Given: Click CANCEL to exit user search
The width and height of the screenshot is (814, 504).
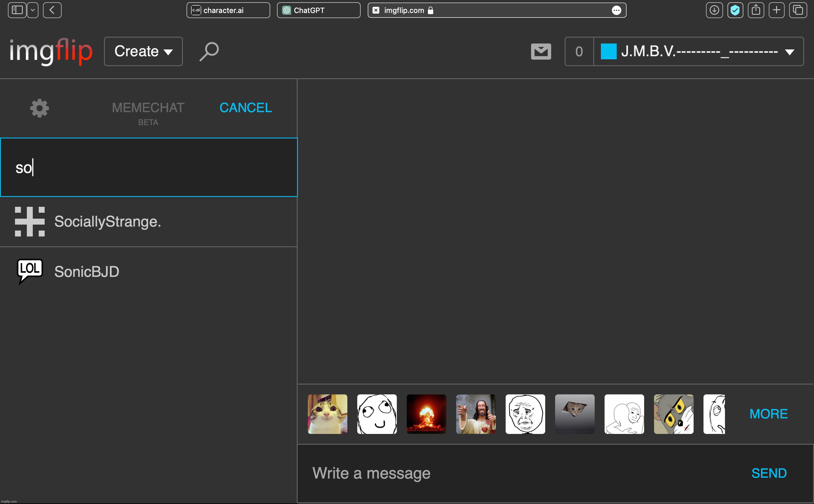Looking at the screenshot, I should [245, 108].
